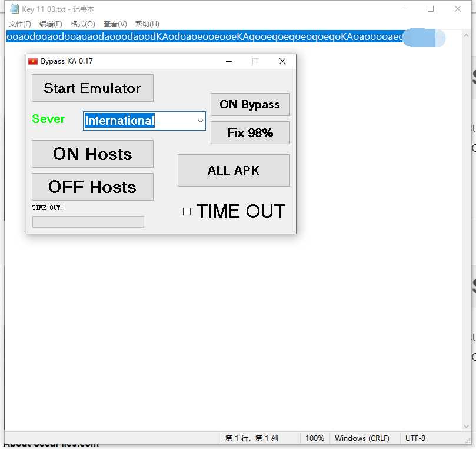Viewport: 476px width, 449px height.
Task: Minimize the Notepad window
Action: click(x=404, y=9)
